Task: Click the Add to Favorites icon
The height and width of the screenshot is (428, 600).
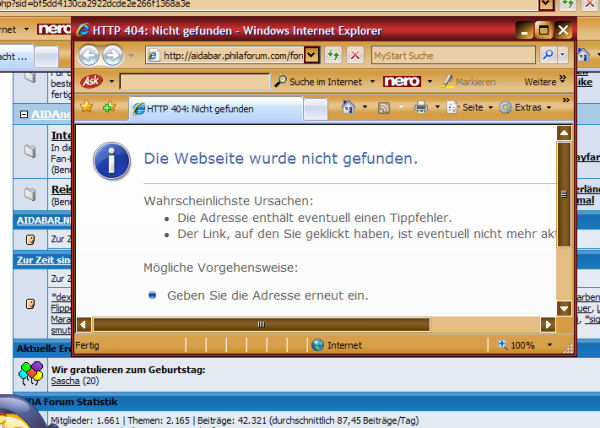Action: [x=109, y=106]
